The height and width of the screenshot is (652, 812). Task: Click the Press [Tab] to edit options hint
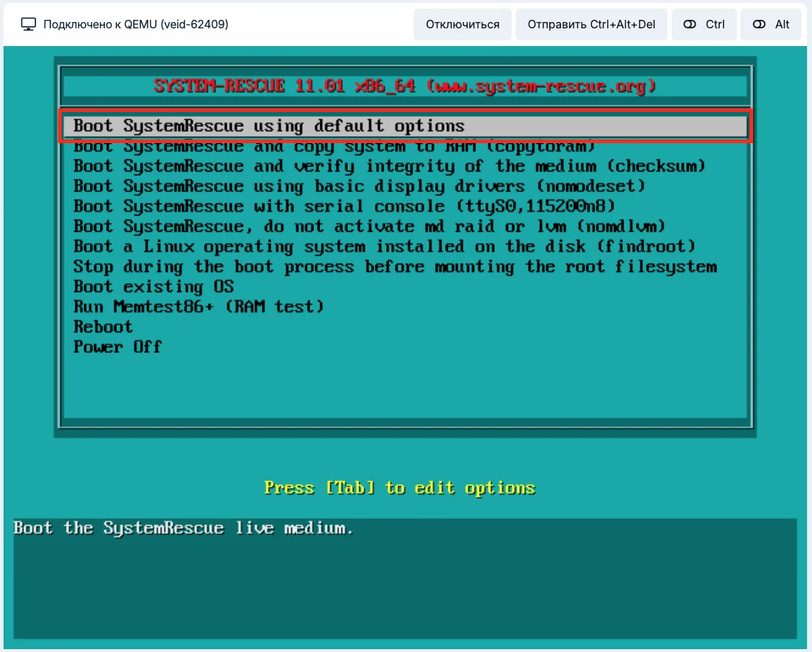[x=400, y=488]
